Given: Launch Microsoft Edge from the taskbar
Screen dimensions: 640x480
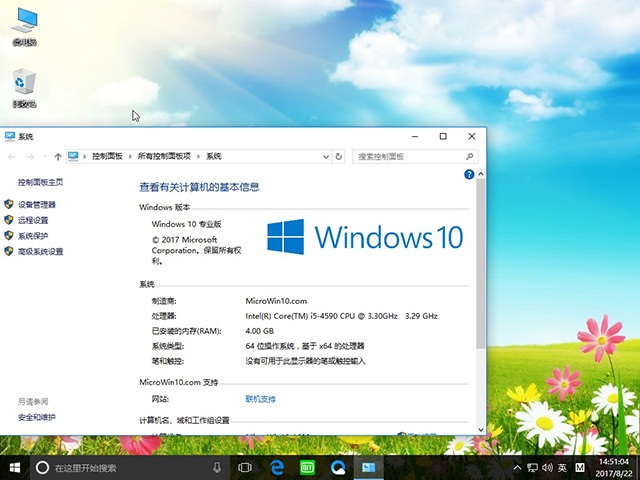Looking at the screenshot, I should point(277,468).
